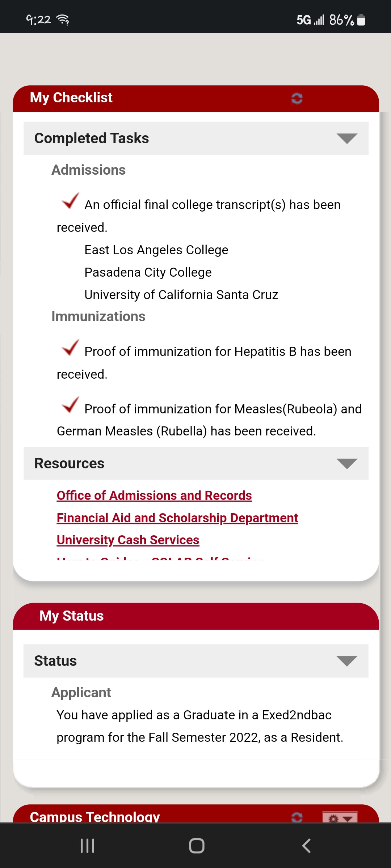Collapse the Resources section arrow
Screen dimensions: 391x868
pos(347,464)
